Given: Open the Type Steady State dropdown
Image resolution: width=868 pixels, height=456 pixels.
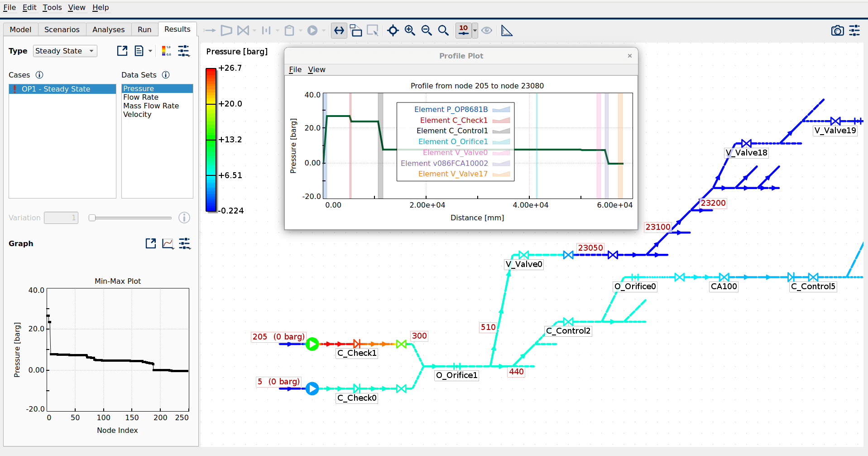Looking at the screenshot, I should coord(65,51).
